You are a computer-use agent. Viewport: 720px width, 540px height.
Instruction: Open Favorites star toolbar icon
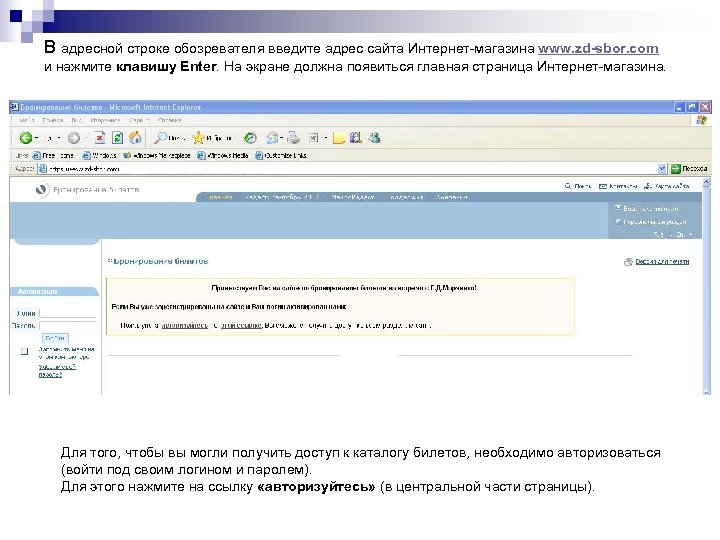click(x=198, y=138)
